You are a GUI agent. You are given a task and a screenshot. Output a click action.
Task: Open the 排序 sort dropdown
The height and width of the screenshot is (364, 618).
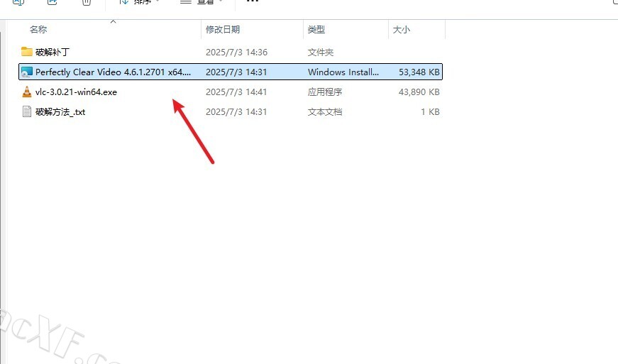(x=139, y=2)
